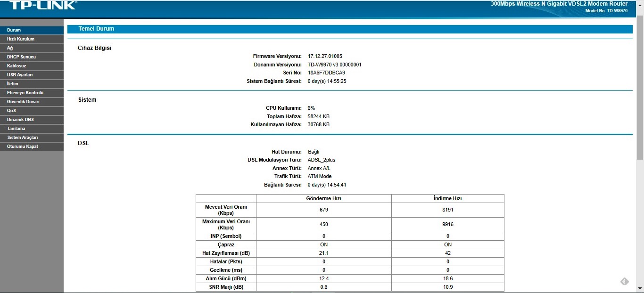Image resolution: width=644 pixels, height=293 pixels.
Task: Click the DSL section heading
Action: [83, 143]
